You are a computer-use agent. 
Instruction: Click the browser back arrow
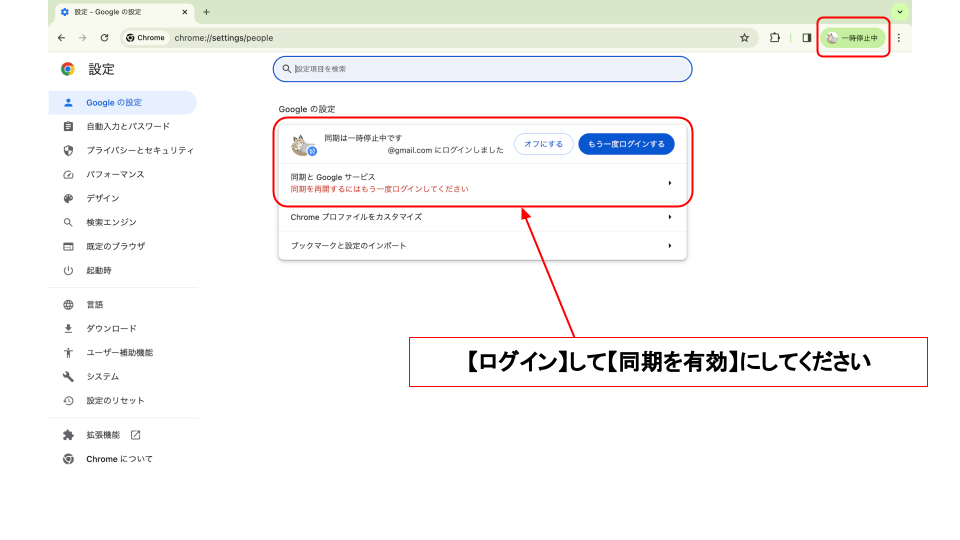(61, 38)
